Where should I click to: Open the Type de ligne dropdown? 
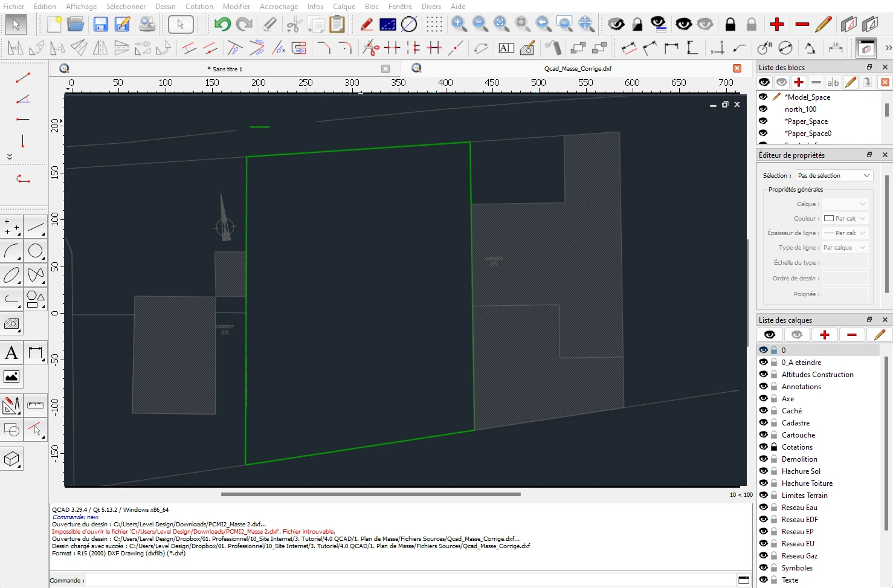click(x=845, y=247)
